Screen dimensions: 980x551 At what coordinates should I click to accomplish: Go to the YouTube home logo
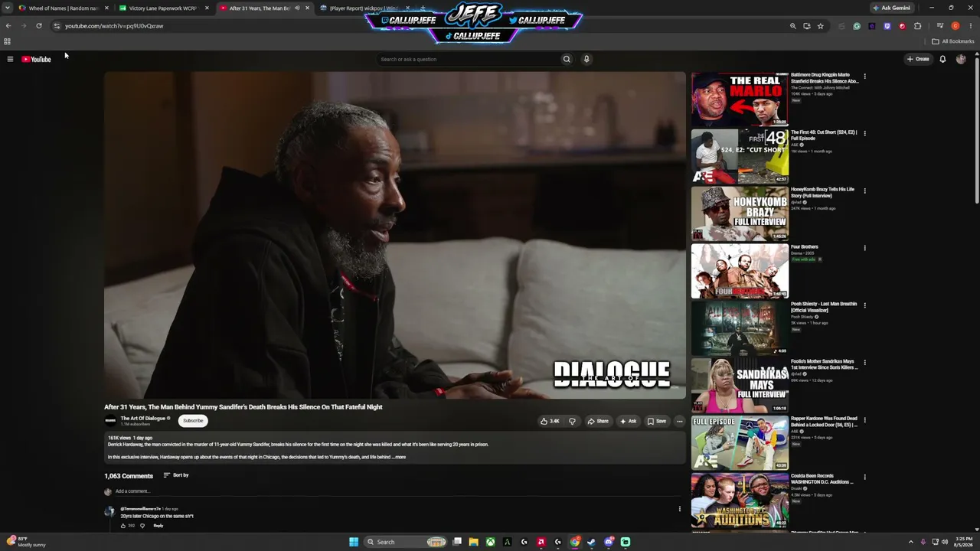[x=36, y=59]
